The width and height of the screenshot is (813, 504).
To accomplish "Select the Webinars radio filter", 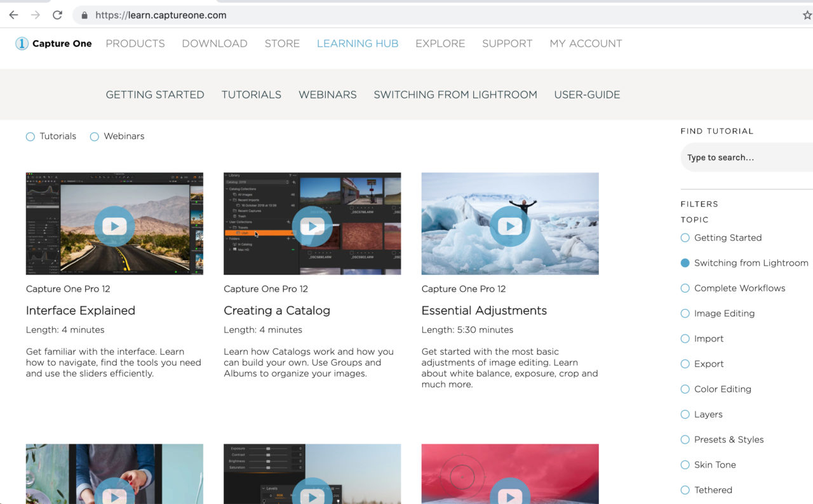I will (95, 136).
